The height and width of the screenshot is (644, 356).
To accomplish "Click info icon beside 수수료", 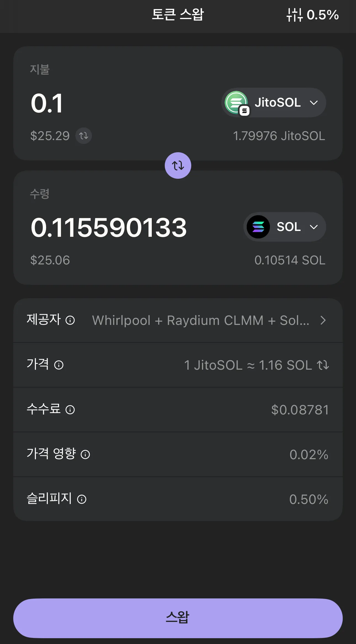I will [x=70, y=410].
